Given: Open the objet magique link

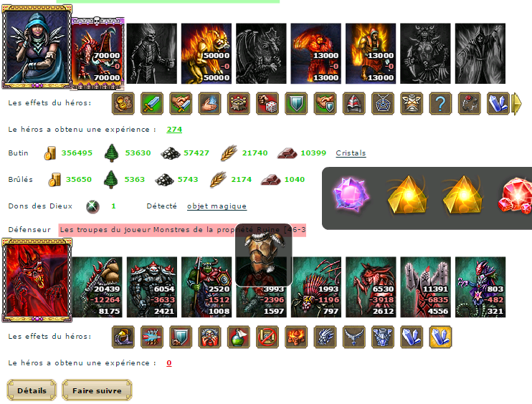Looking at the screenshot, I should 217,206.
